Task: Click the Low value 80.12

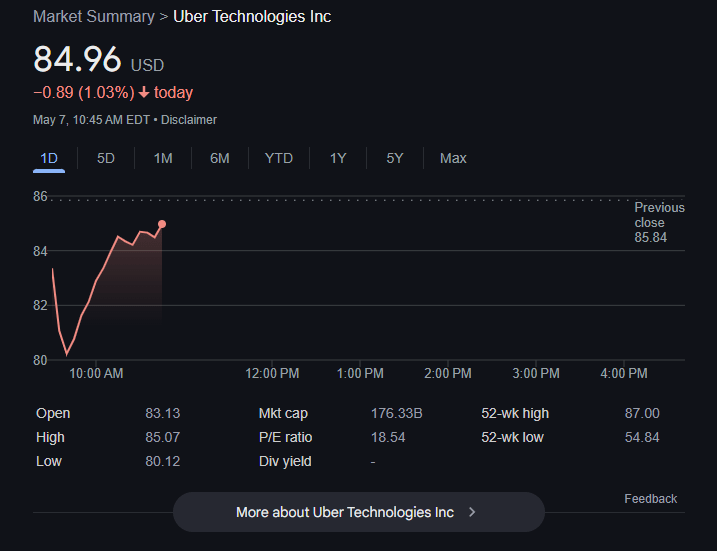Action: coord(163,461)
